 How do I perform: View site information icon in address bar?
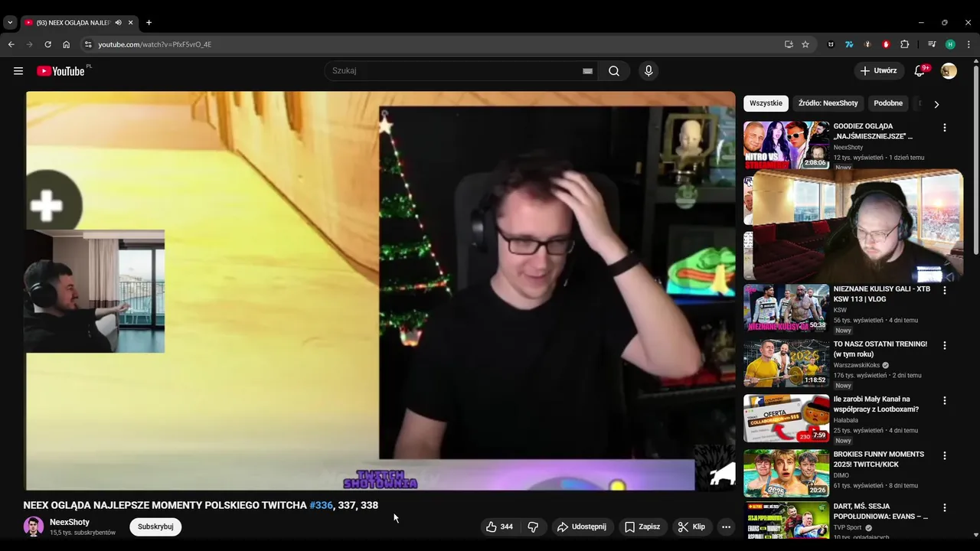88,44
